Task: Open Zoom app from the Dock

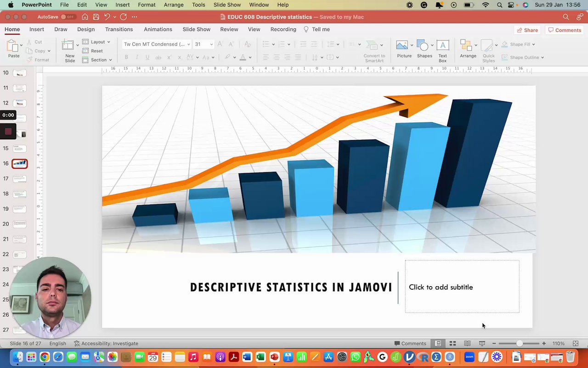Action: point(469,357)
